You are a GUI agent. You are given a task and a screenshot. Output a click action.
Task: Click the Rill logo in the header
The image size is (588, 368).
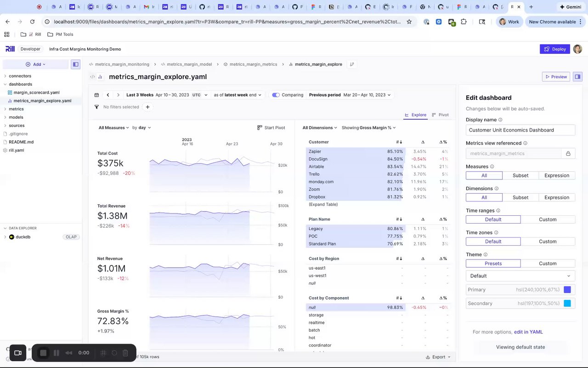coord(10,49)
